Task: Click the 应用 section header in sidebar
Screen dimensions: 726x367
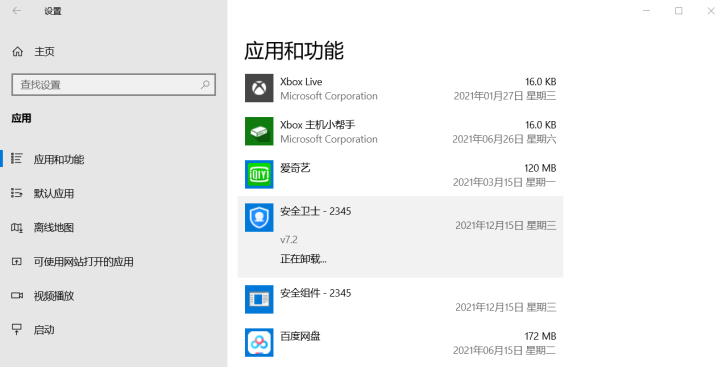Action: point(21,118)
